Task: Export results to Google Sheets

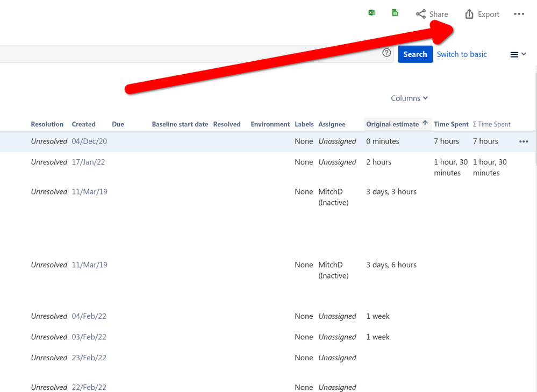Action: click(x=395, y=12)
